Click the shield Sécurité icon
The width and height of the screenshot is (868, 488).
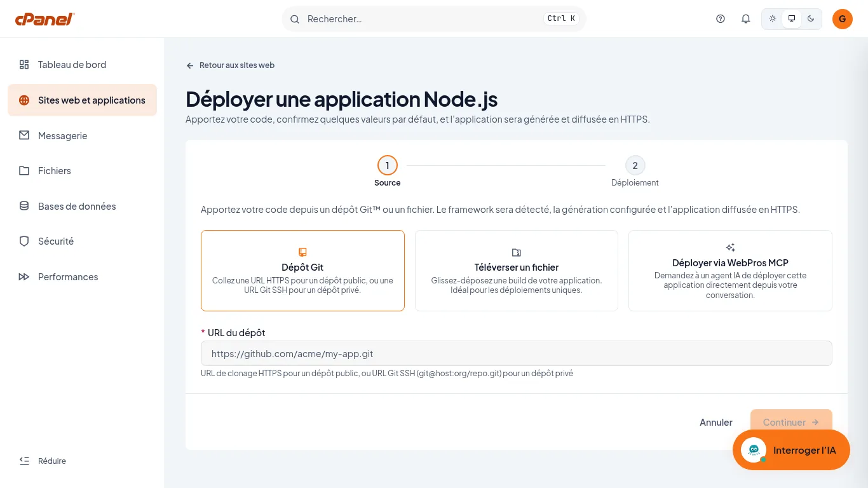(x=24, y=241)
